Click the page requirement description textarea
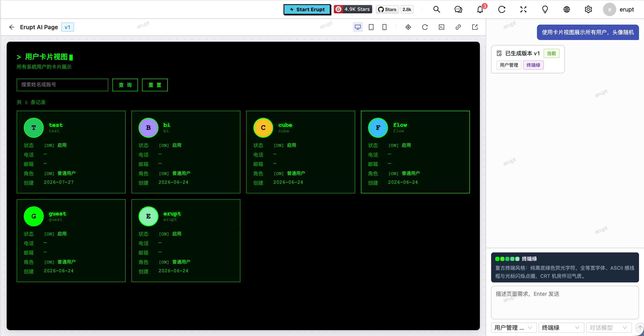 click(565, 302)
